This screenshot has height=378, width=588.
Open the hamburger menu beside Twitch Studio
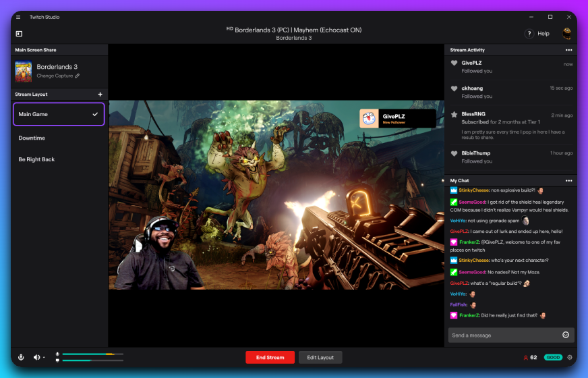point(18,17)
